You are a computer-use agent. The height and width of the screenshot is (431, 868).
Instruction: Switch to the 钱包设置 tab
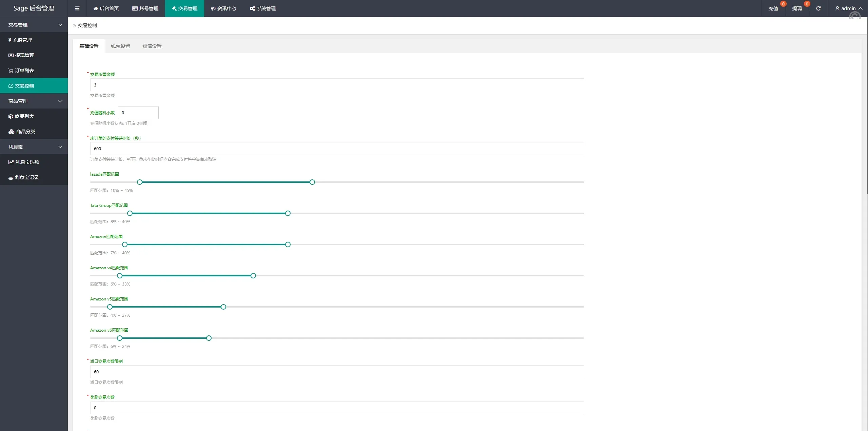point(120,46)
